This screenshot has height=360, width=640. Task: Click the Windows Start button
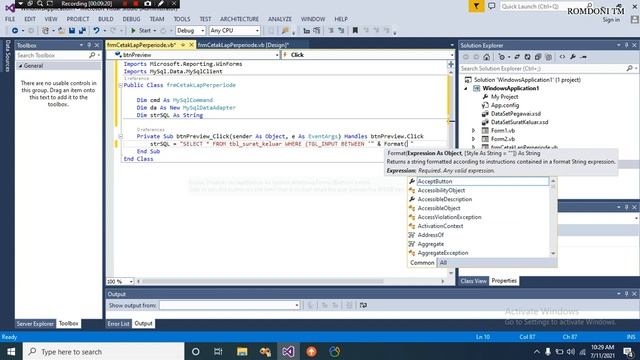(11, 351)
